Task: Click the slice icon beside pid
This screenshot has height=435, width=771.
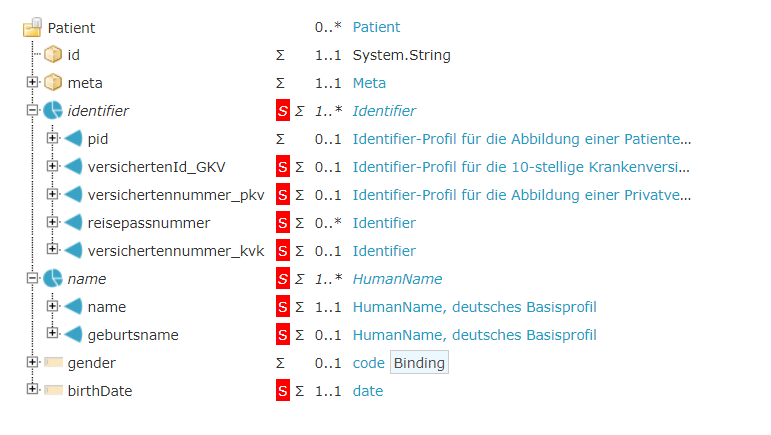Action: [x=73, y=139]
